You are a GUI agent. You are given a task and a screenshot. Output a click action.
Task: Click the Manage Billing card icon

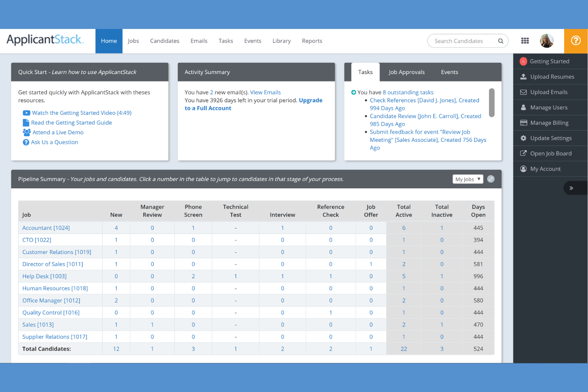pos(523,123)
